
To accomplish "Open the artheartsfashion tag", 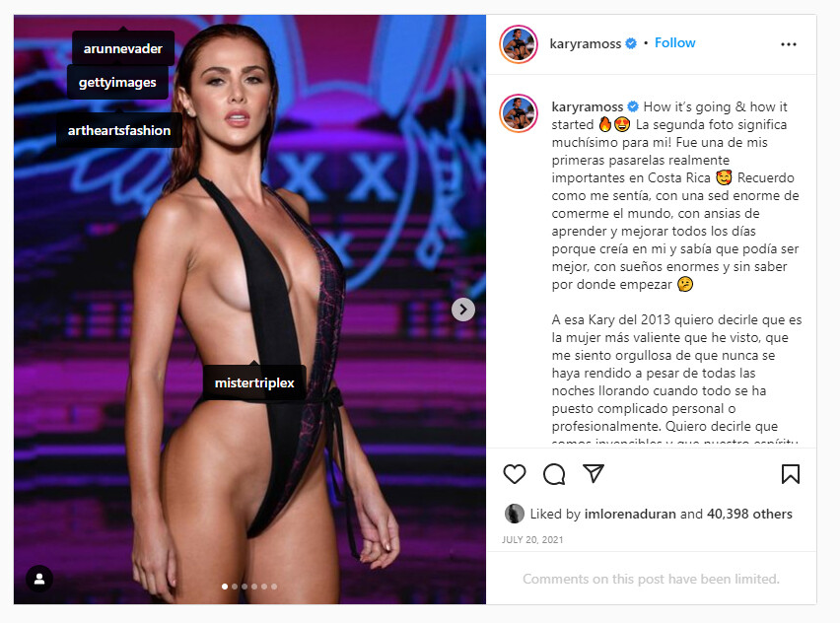I will [119, 130].
